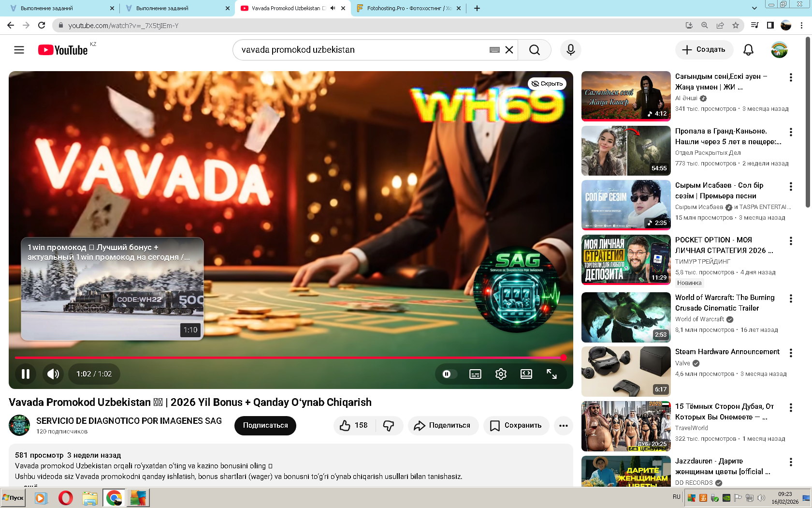This screenshot has height=508, width=812.
Task: Open options for POCKET OPTION video
Action: [x=791, y=241]
